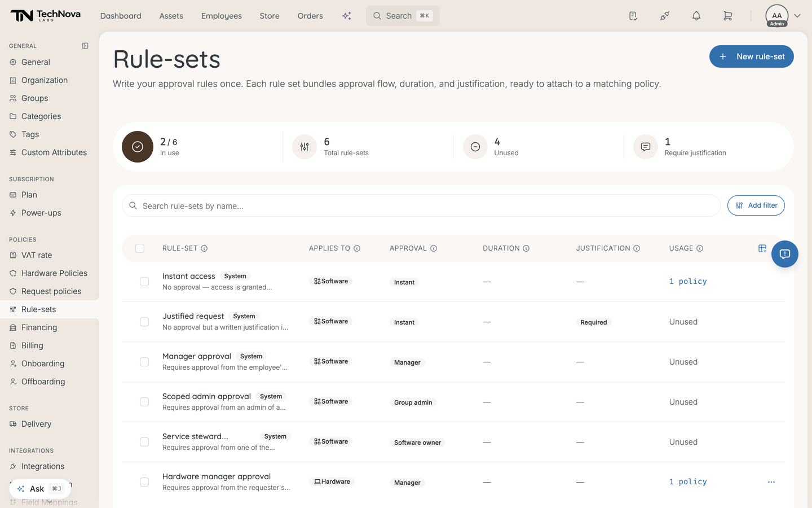
Task: Click the DURATION column info icon
Action: (526, 248)
